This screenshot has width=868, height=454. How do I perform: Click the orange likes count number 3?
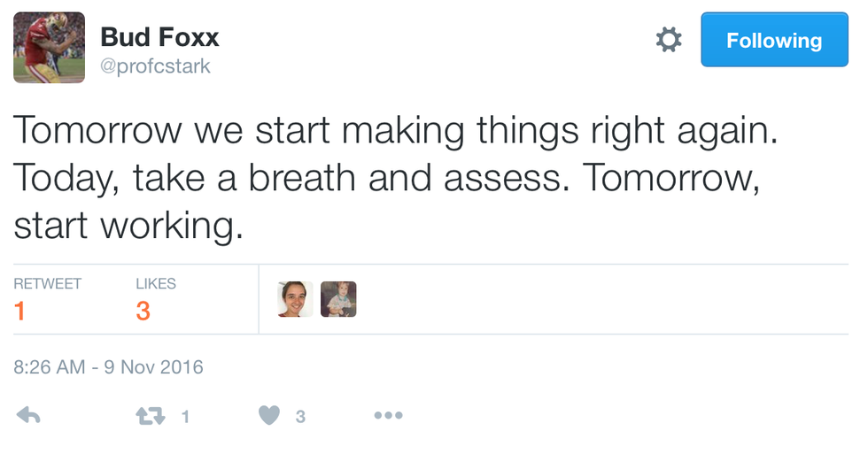tap(143, 312)
